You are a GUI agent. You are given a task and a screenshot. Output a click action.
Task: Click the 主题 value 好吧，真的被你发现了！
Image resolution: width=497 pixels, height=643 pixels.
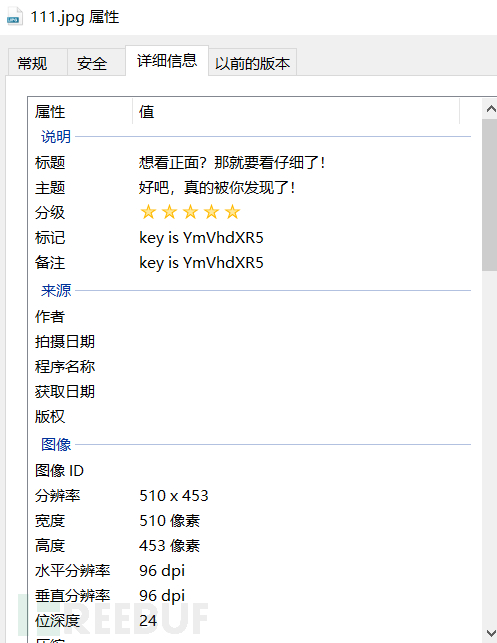pos(217,187)
